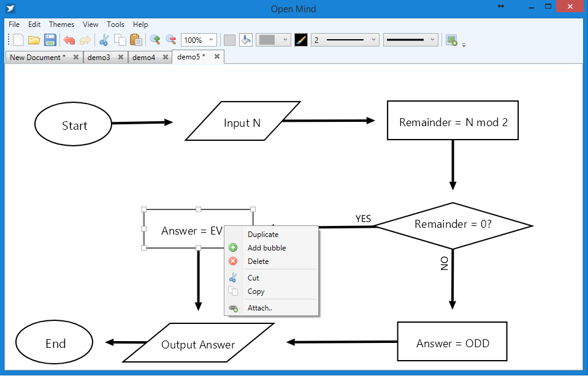Click the New document icon
This screenshot has width=588, height=376.
tap(18, 40)
